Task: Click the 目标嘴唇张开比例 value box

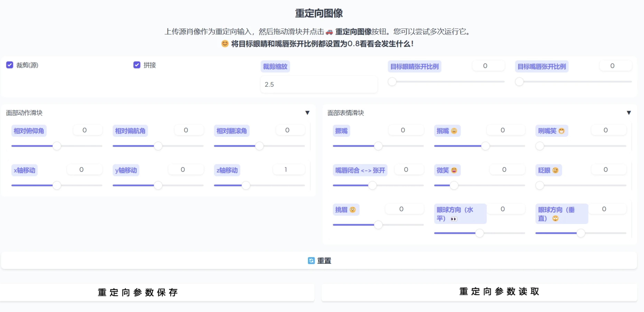Action: coord(615,66)
